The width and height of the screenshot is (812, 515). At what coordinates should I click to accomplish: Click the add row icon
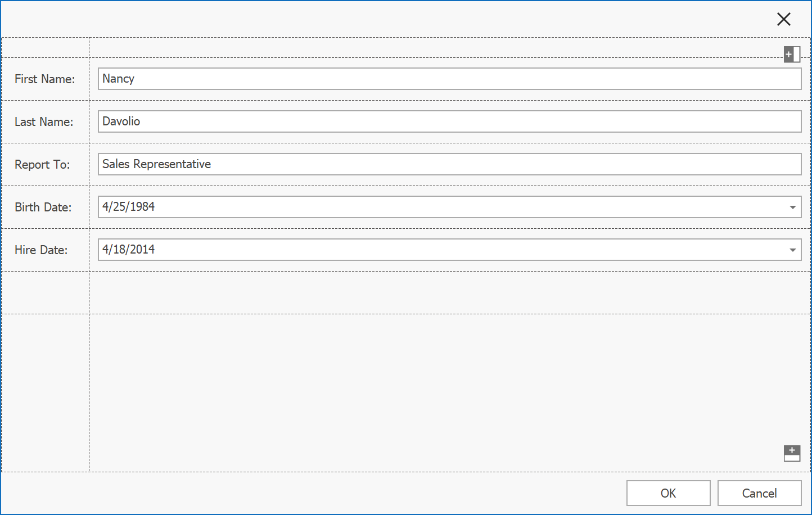tap(792, 453)
